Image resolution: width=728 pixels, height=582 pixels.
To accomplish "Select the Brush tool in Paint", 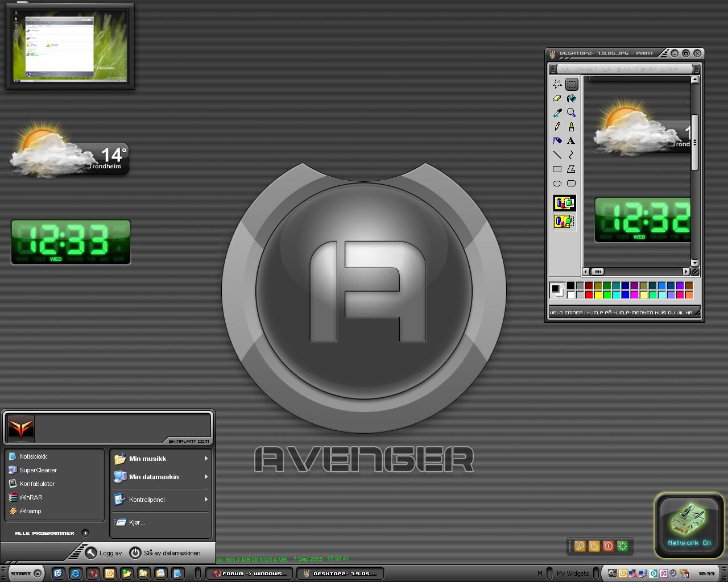I will coord(572,127).
